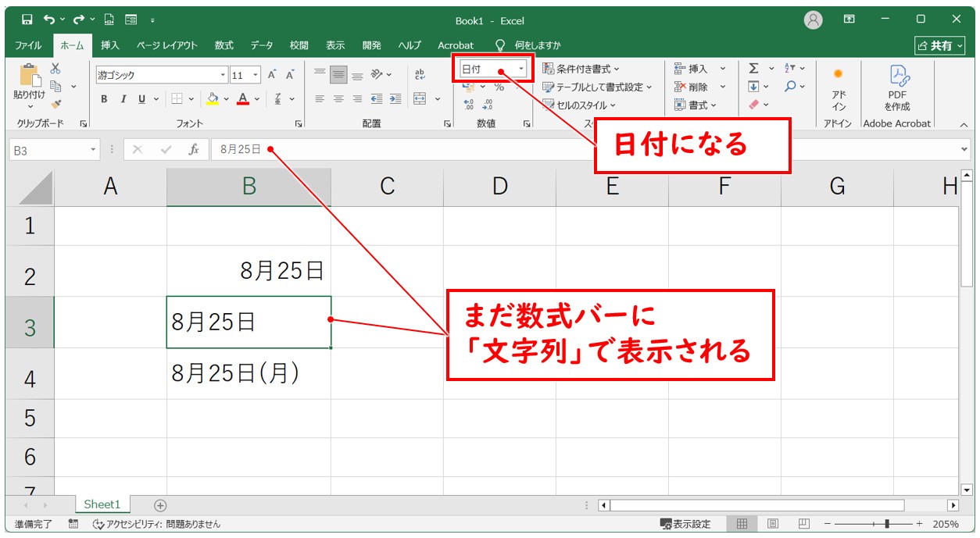
Task: Switch to the Acrobat tab
Action: click(456, 45)
